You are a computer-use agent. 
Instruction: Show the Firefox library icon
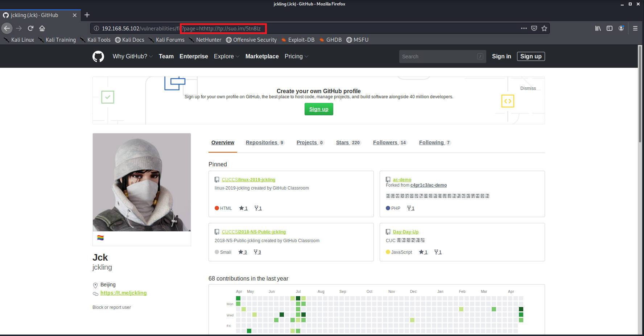pyautogui.click(x=598, y=28)
